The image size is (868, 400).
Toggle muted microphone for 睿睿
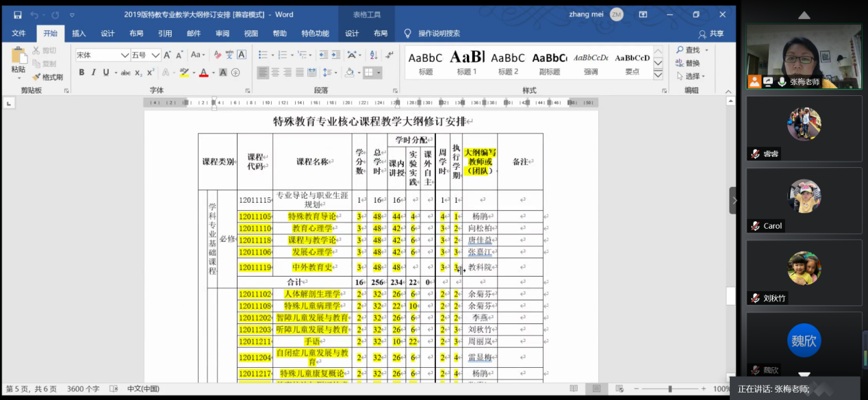pyautogui.click(x=755, y=154)
